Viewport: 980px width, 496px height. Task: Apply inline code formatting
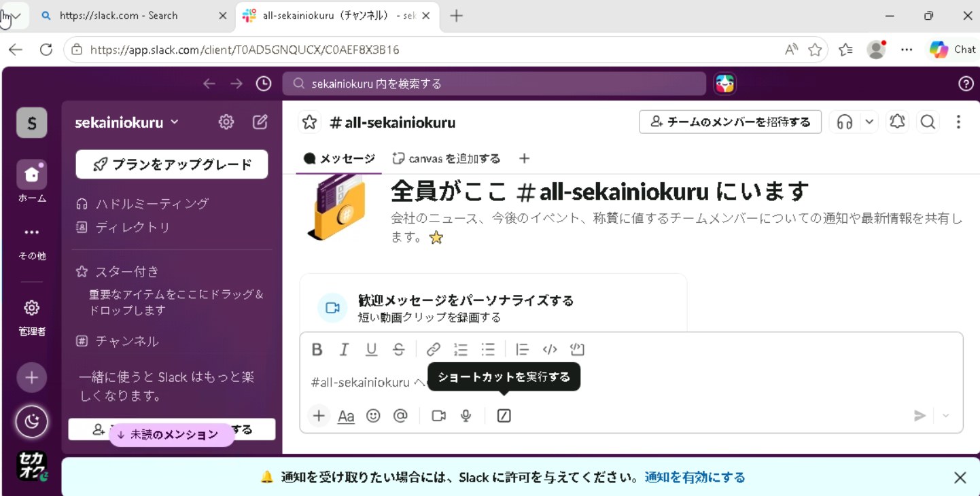pyautogui.click(x=550, y=349)
